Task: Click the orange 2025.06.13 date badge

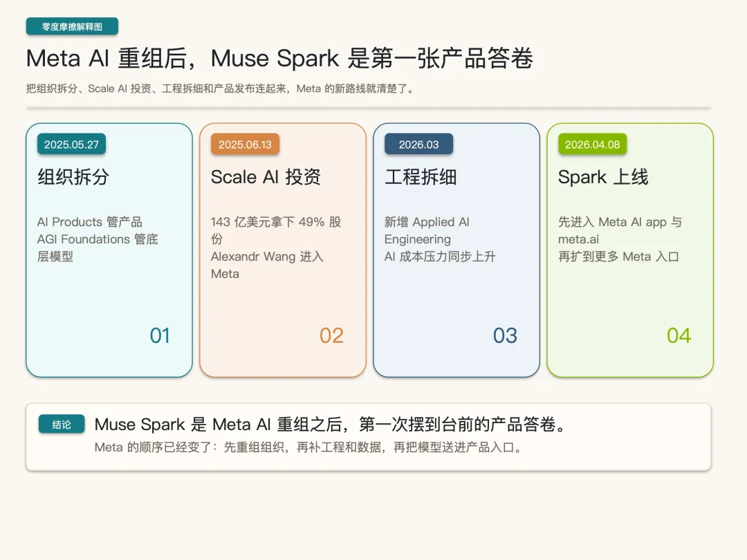Action: [x=245, y=144]
